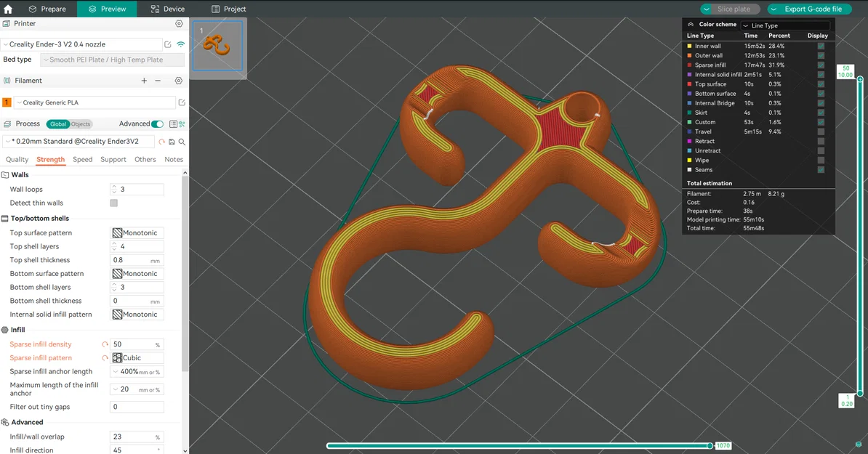Viewport: 868px width, 454px height.
Task: Enable the Advanced process toggle
Action: [x=158, y=123]
